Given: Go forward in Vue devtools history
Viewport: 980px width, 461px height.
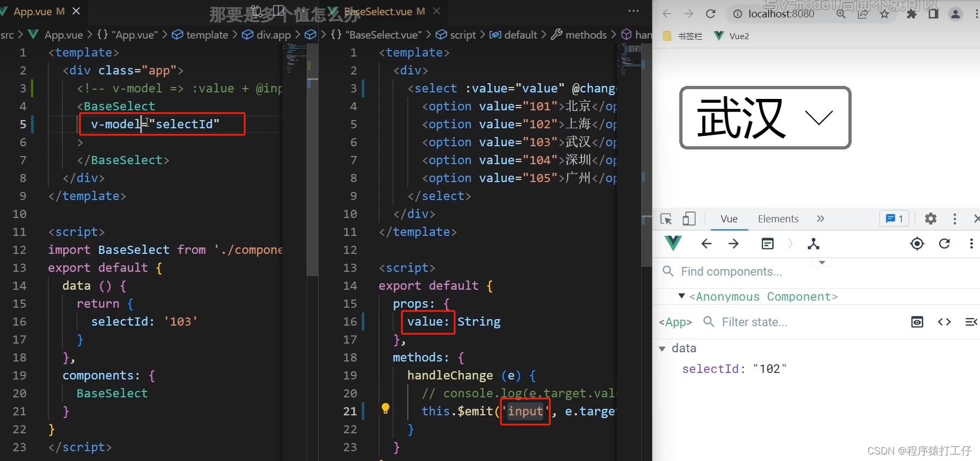Looking at the screenshot, I should (x=734, y=244).
